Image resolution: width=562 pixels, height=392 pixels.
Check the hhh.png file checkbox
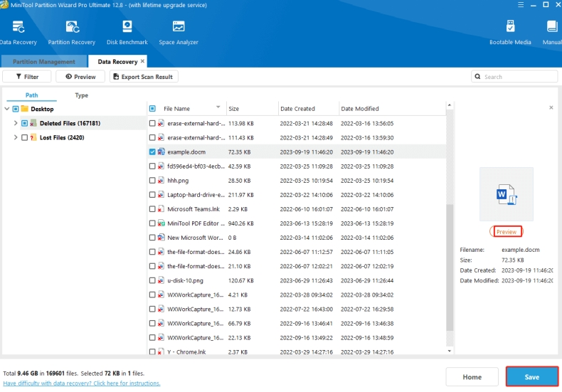point(152,181)
